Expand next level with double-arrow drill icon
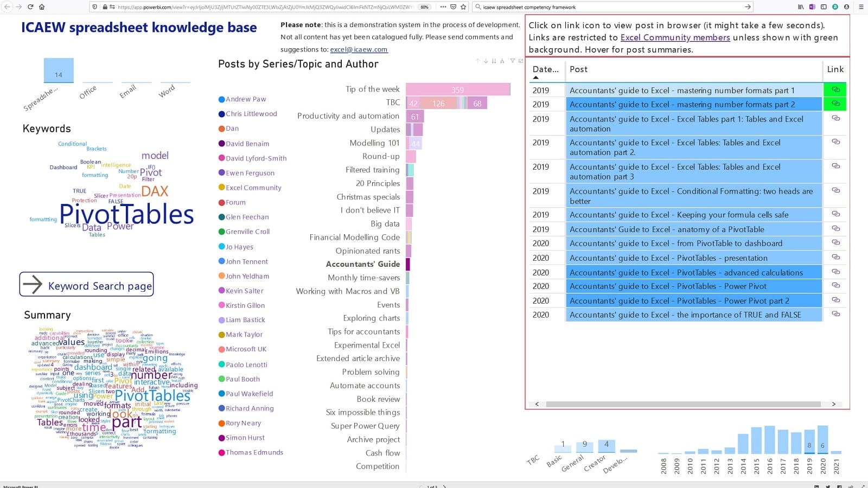The image size is (868, 488). click(494, 61)
